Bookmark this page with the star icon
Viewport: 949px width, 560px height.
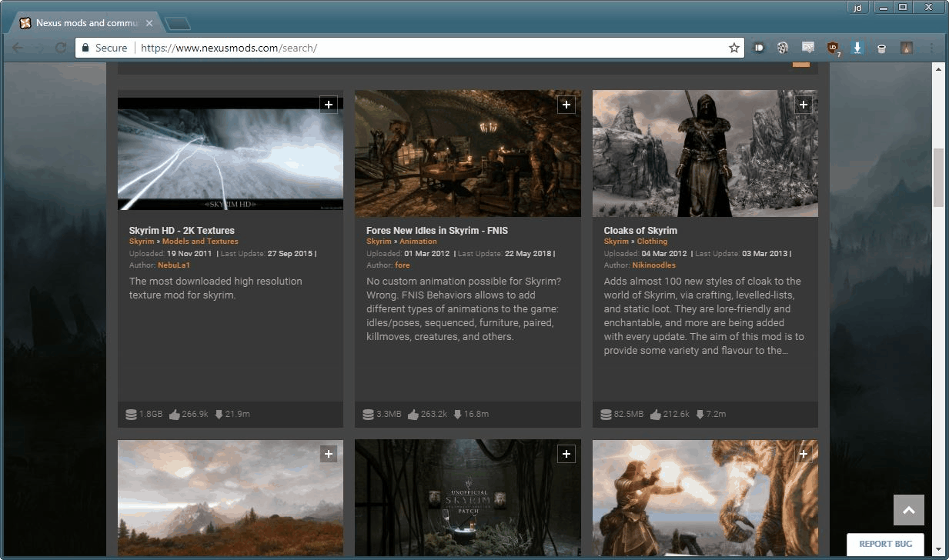[x=733, y=48]
